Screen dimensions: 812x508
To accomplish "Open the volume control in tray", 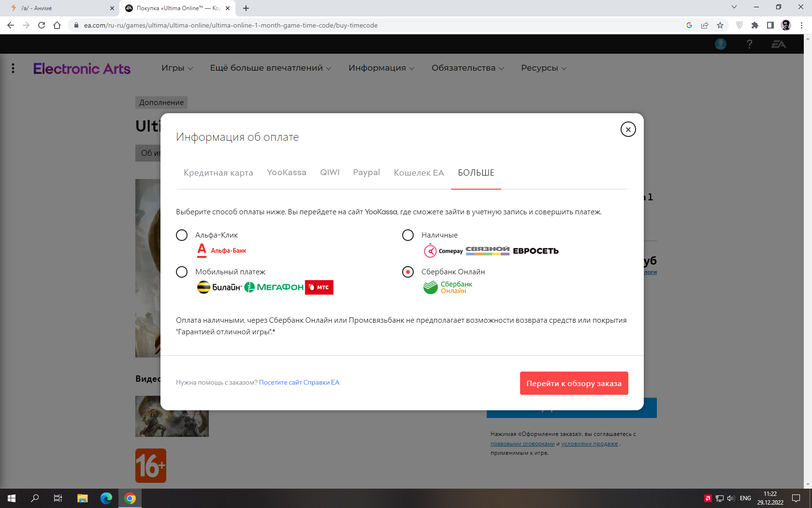I will 731,498.
